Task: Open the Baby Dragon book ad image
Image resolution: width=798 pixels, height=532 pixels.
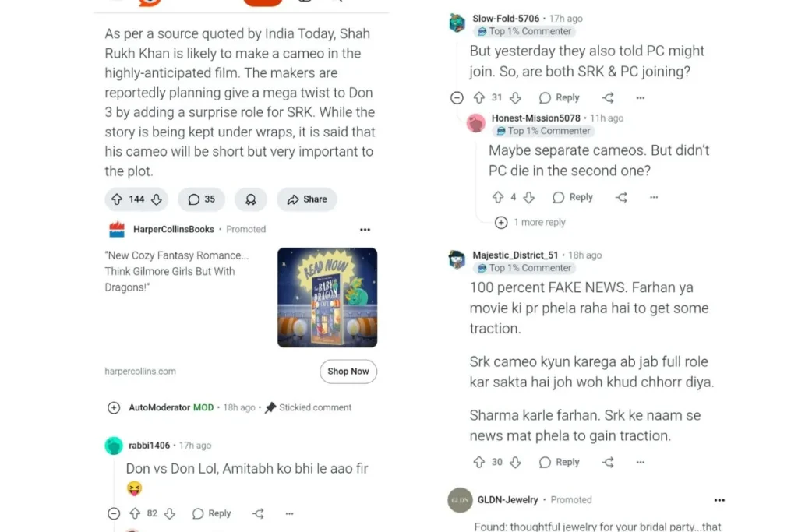Action: click(x=327, y=298)
